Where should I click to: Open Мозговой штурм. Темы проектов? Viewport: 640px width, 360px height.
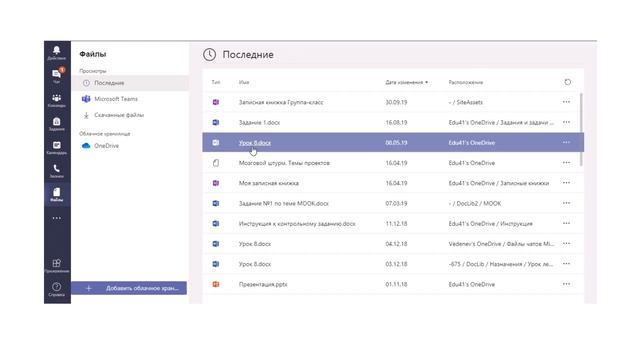[x=284, y=163]
